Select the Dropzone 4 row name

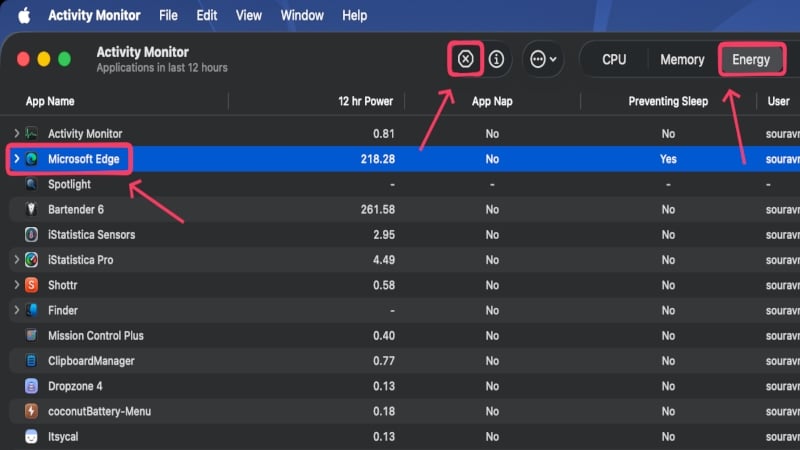(x=75, y=386)
